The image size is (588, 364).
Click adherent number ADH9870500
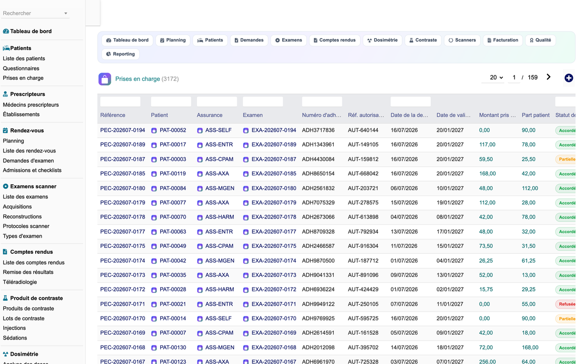click(318, 261)
